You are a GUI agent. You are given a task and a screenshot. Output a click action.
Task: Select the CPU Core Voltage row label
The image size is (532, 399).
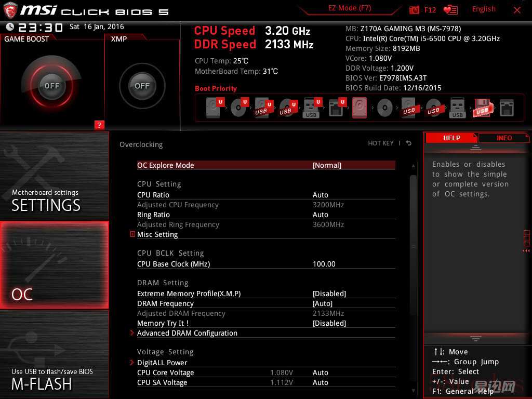pyautogui.click(x=165, y=373)
